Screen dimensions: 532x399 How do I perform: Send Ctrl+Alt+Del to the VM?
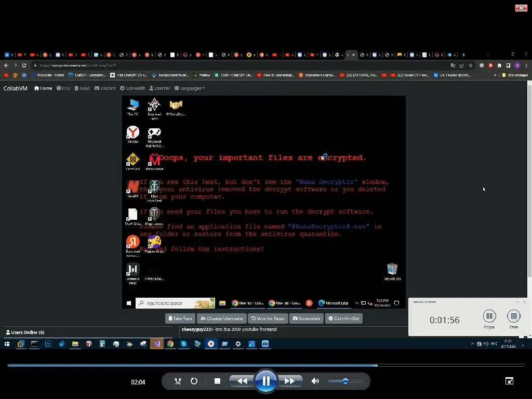click(x=344, y=318)
